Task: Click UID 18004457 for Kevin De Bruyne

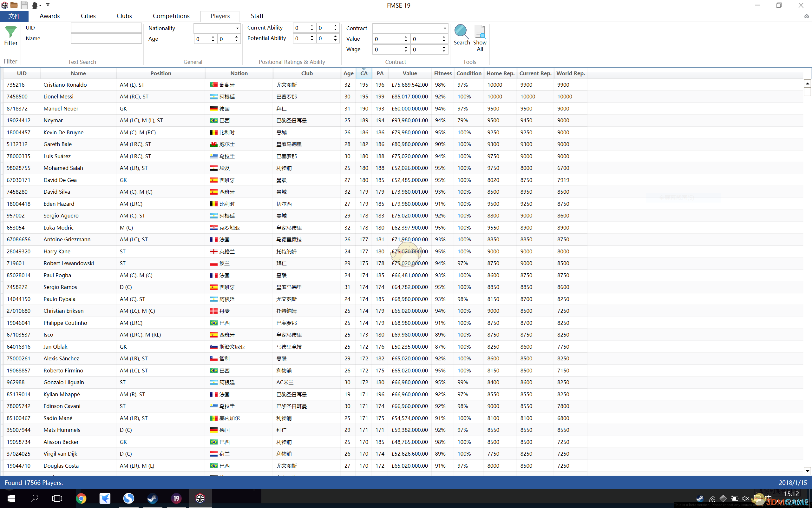Action: (x=18, y=132)
